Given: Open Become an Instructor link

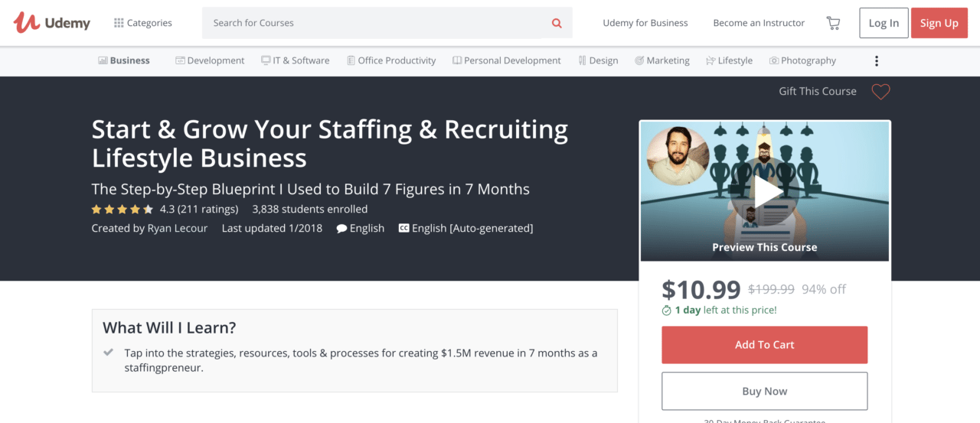Looking at the screenshot, I should [x=759, y=23].
